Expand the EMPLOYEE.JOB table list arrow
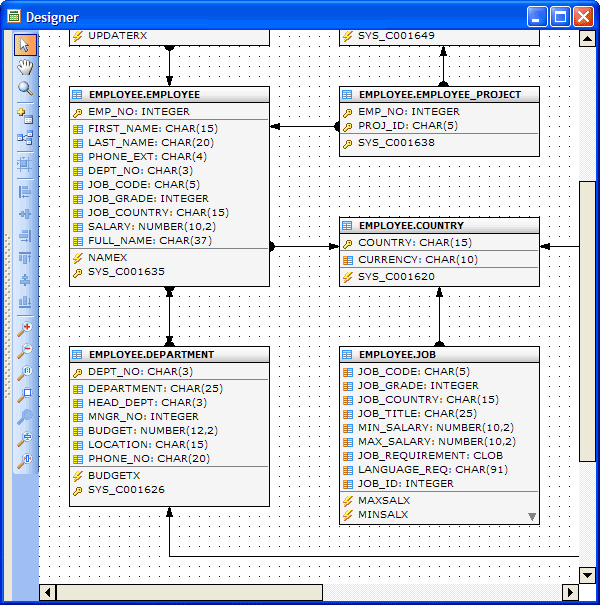The image size is (600, 605). [532, 517]
